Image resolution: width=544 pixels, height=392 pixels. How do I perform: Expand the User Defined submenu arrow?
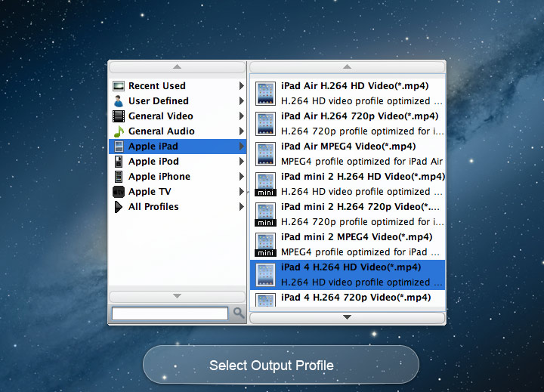point(242,101)
